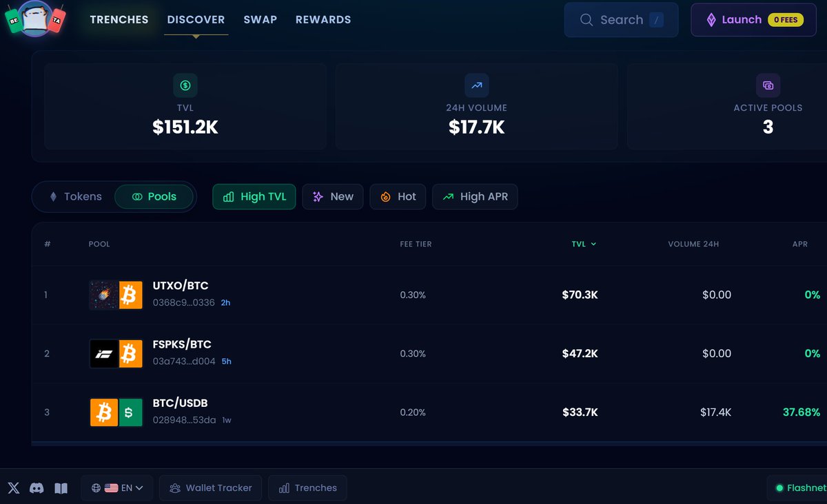Click the Bitcoin icon in BTC/USDB row
The image size is (827, 504).
103,412
